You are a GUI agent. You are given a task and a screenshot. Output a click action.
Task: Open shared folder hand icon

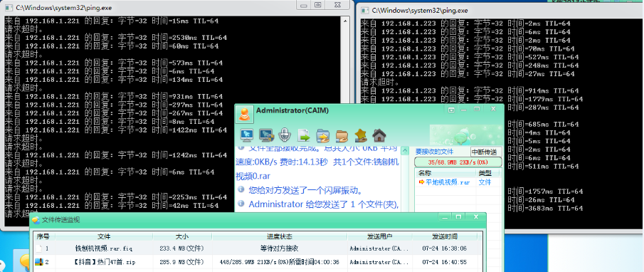coord(342,135)
